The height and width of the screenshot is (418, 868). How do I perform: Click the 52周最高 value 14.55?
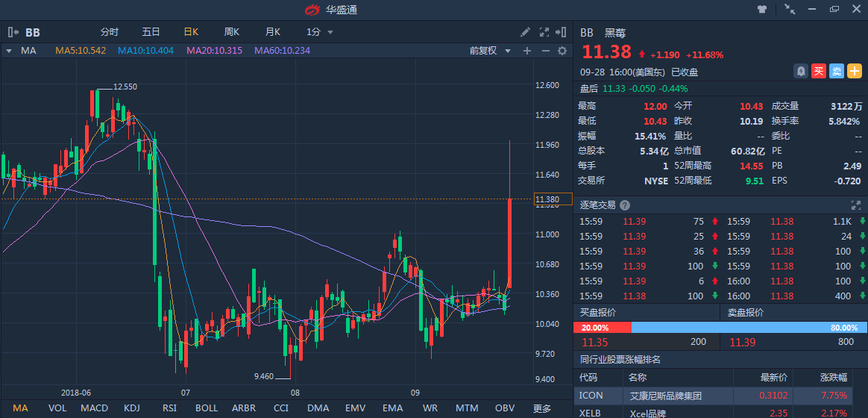pyautogui.click(x=752, y=165)
